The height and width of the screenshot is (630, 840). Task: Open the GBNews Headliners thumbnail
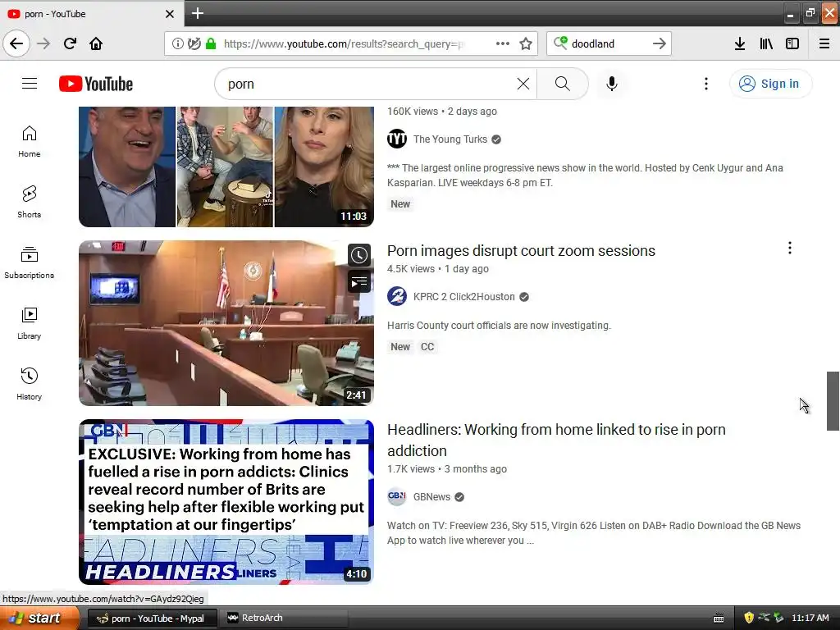coord(226,502)
